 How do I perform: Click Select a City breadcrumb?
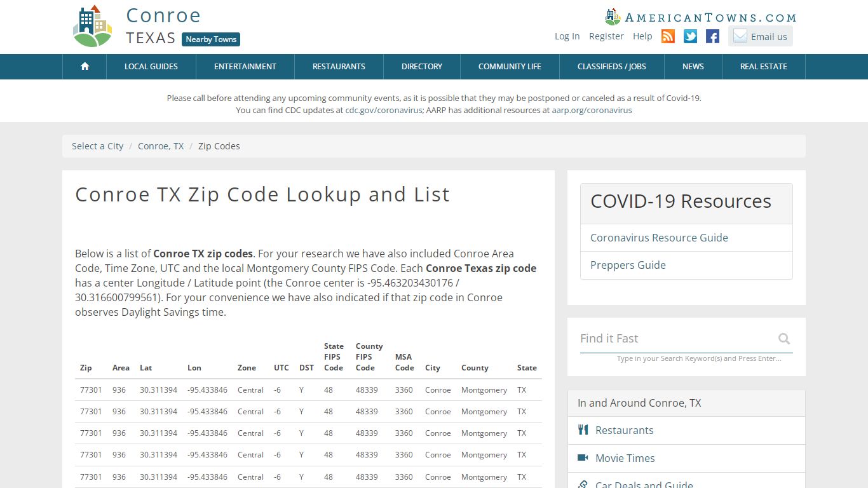[97, 146]
